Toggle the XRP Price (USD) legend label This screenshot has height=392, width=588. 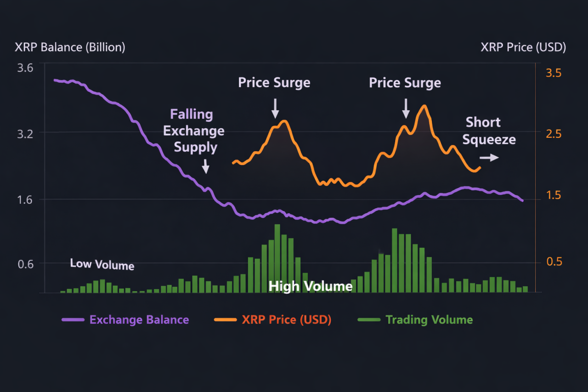pos(286,320)
